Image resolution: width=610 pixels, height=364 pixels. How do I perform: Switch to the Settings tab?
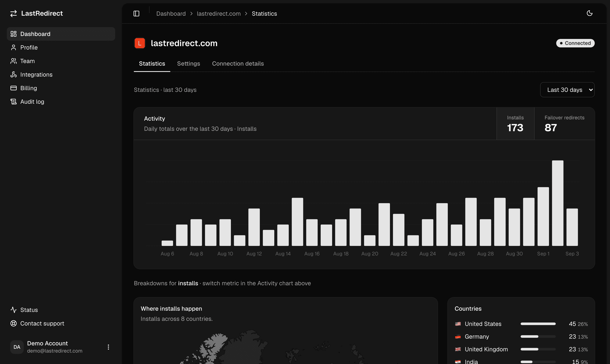click(x=189, y=63)
